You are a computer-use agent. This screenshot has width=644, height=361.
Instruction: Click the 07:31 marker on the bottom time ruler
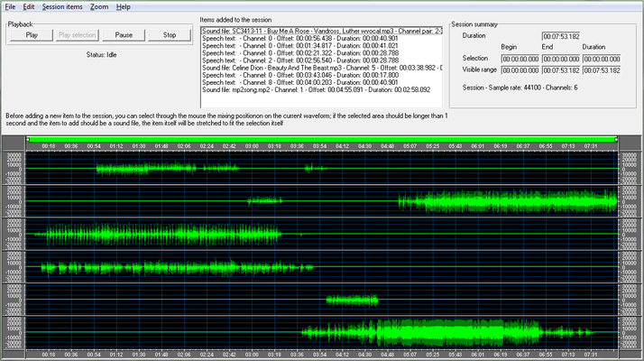(590, 354)
